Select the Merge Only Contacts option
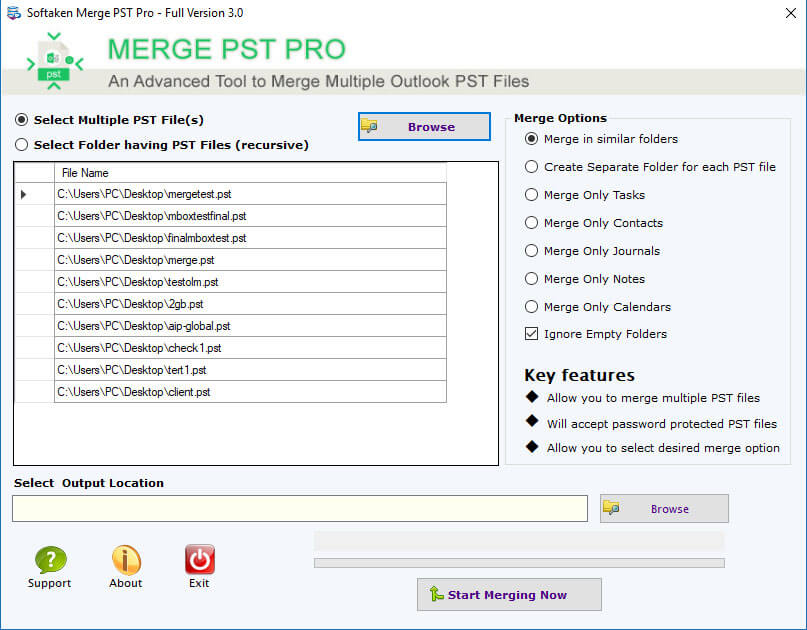 [x=531, y=223]
